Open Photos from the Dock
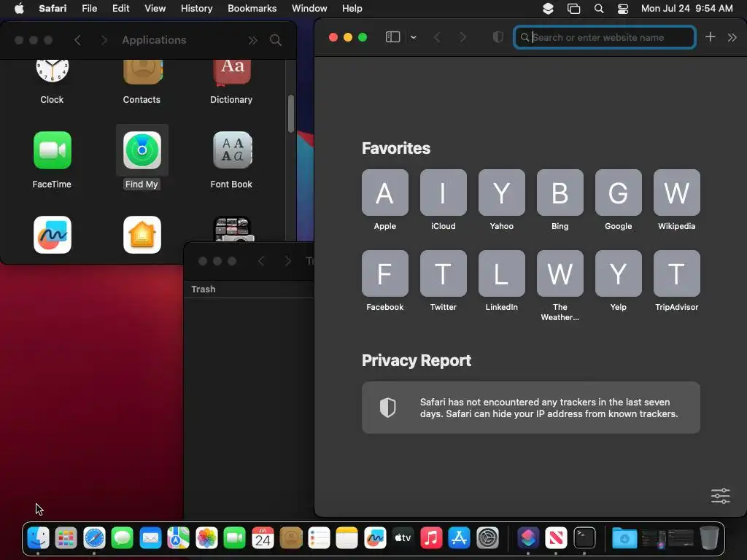747x560 pixels. pos(206,538)
